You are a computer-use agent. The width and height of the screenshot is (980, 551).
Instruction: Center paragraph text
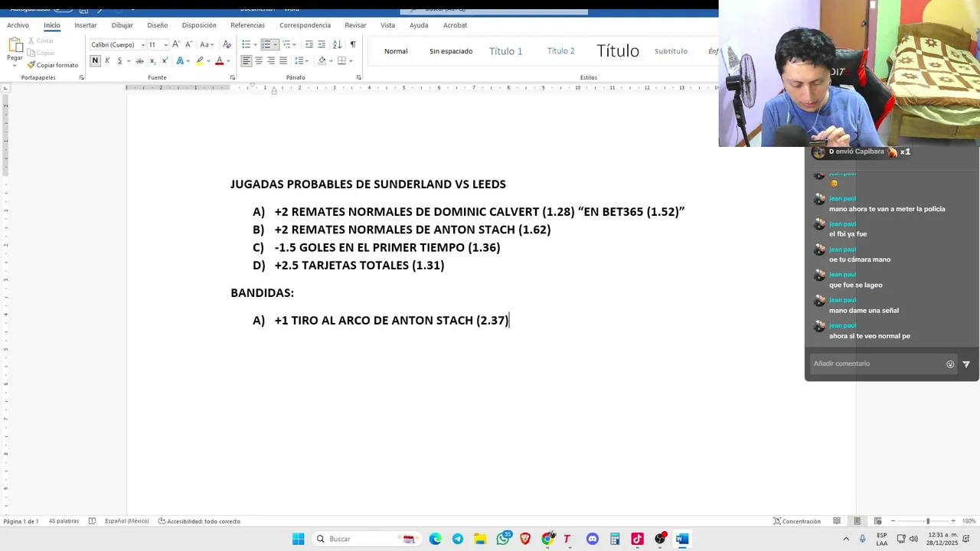[x=259, y=60]
